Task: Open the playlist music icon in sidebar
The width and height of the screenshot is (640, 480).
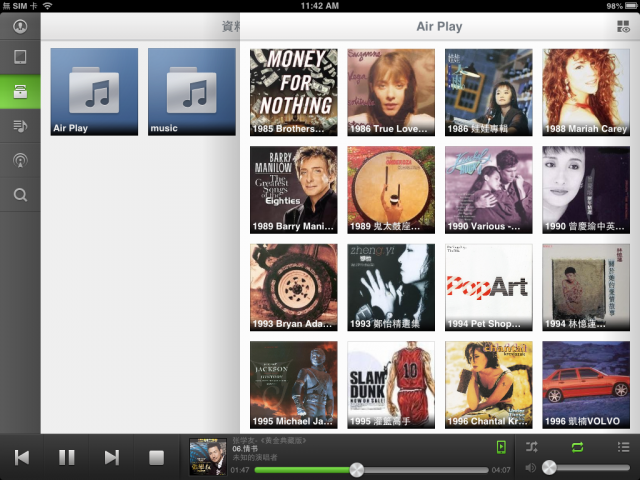Action: click(20, 126)
